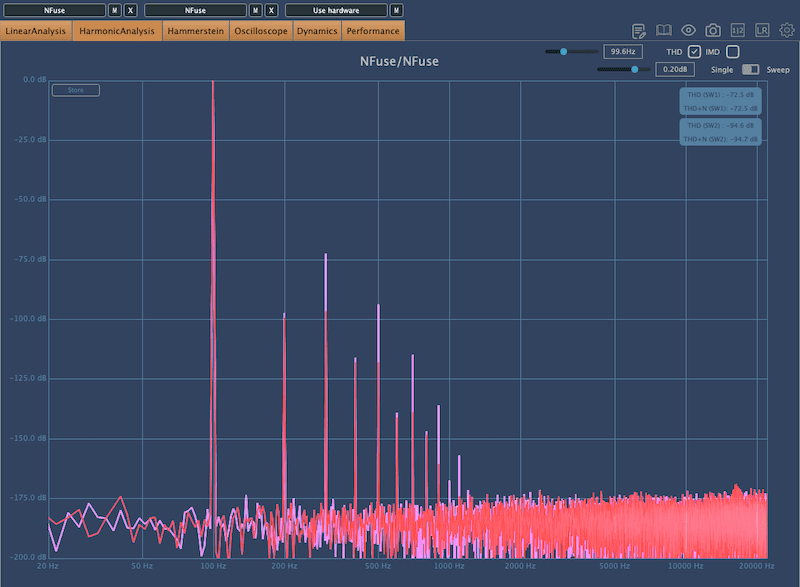Viewport: 800px width, 587px height.
Task: Enable the IMD checkbox
Action: point(732,52)
